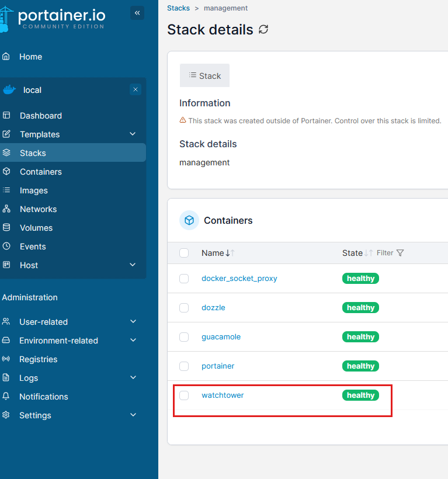The image size is (448, 479).
Task: Open the guacamole container link
Action: click(221, 336)
